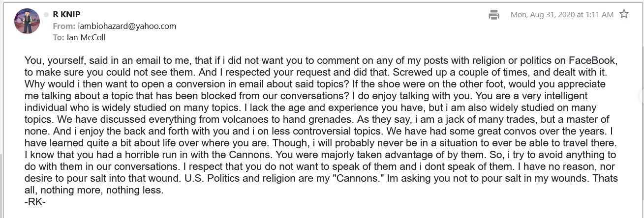Click the -RK- signature line
The image size is (644, 218).
35,202
